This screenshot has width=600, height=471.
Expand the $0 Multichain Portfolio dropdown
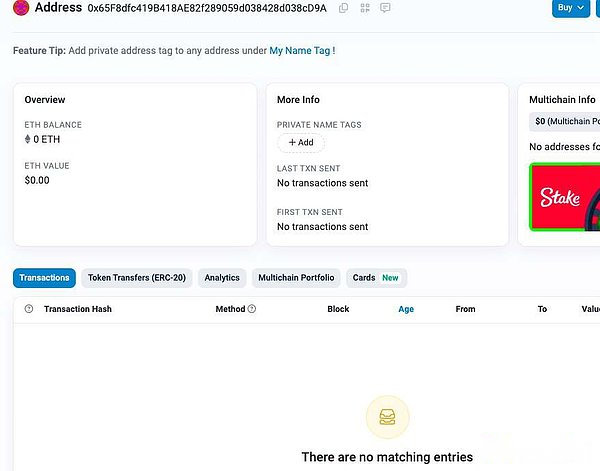tap(564, 121)
